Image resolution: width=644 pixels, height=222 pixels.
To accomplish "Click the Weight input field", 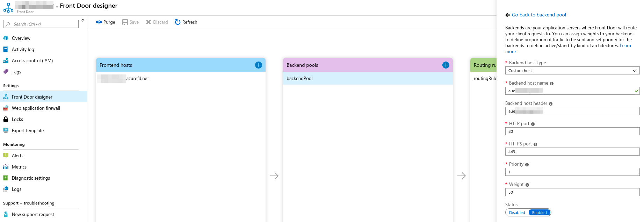I will [x=572, y=192].
